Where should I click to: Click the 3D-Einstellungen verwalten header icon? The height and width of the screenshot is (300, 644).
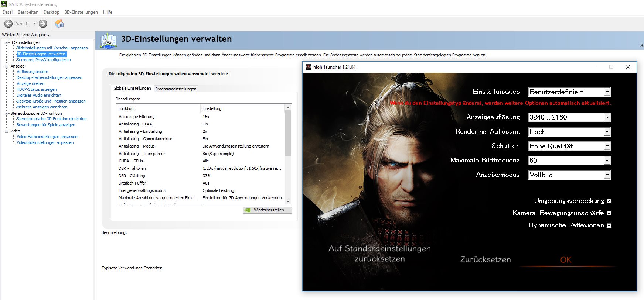109,41
